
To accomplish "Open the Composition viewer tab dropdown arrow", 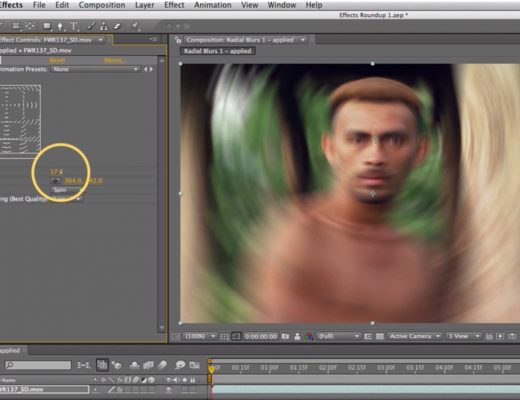I will point(303,40).
